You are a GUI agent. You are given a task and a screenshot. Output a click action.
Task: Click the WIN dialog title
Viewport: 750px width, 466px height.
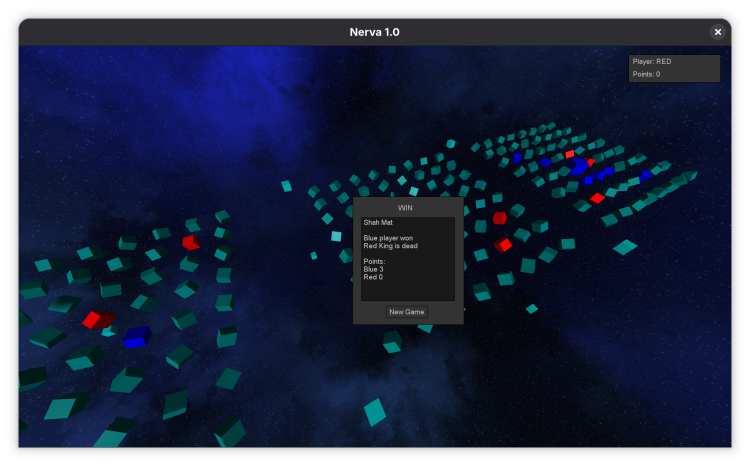point(407,207)
